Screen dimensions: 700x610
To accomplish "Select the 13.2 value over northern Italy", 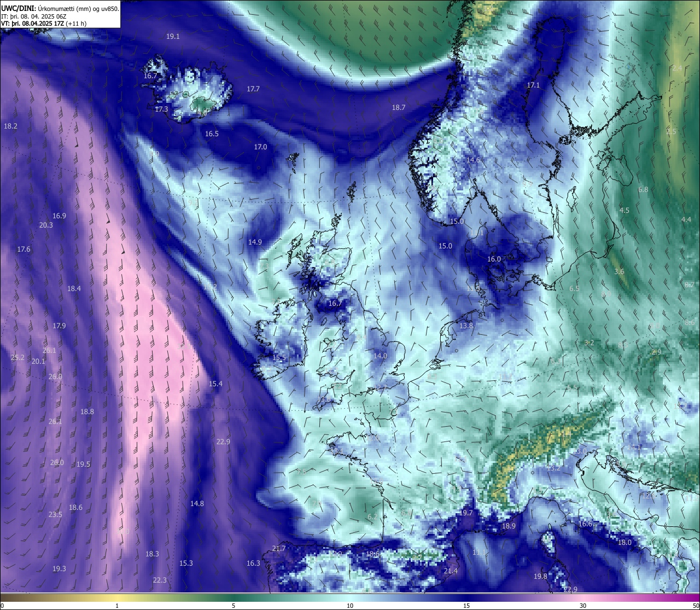I will [x=553, y=468].
